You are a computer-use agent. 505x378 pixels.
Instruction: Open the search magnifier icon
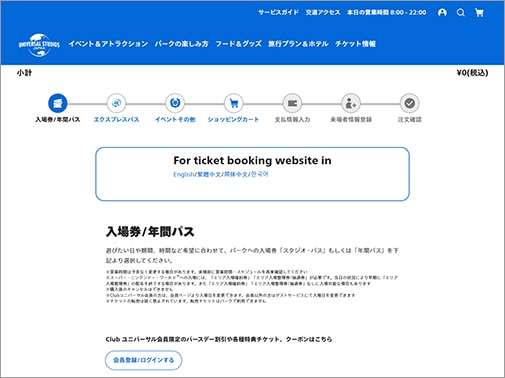point(461,13)
